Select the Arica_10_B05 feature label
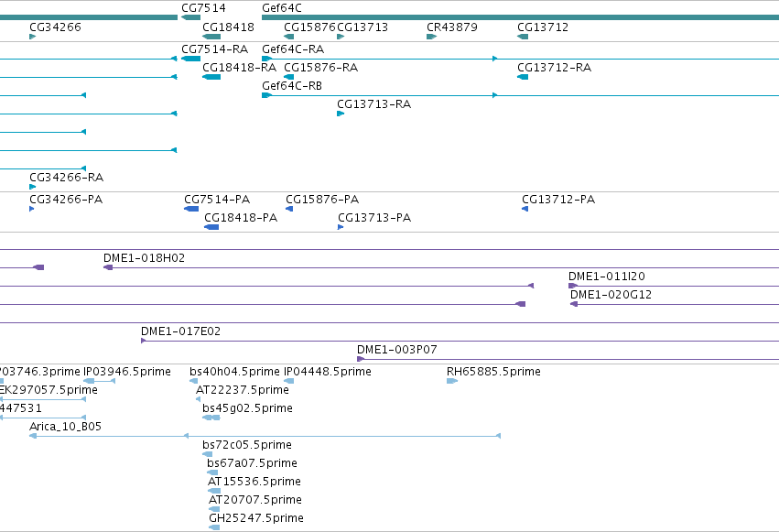The height and width of the screenshot is (532, 779). click(65, 427)
